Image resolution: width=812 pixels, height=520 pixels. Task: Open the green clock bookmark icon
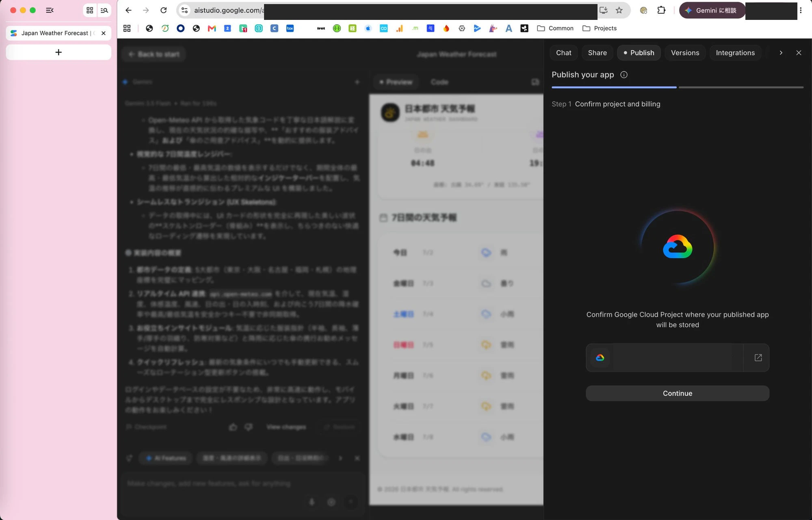tap(165, 28)
